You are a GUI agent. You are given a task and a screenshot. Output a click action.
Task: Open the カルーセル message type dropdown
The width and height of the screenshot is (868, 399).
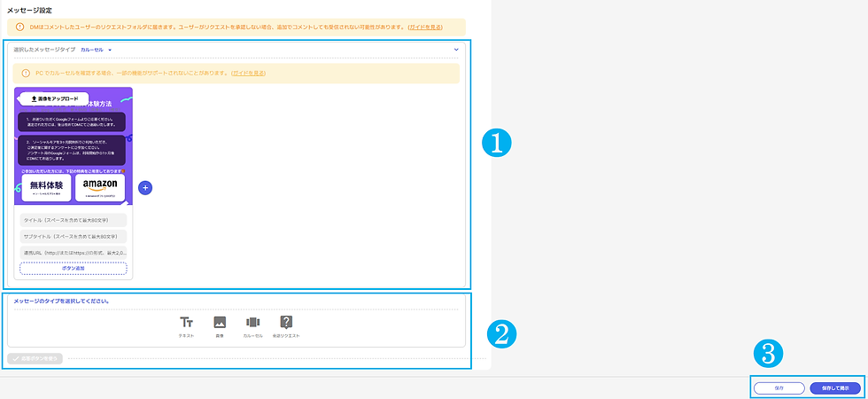pos(97,50)
